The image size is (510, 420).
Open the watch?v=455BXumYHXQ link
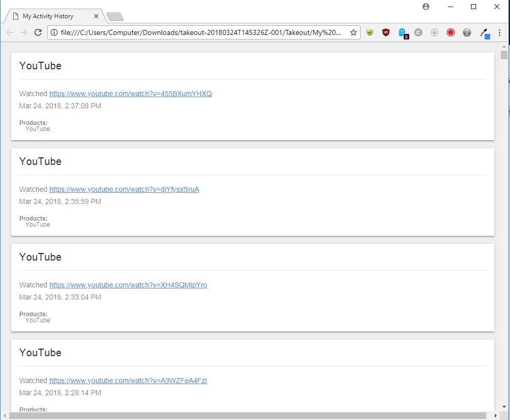pyautogui.click(x=131, y=94)
